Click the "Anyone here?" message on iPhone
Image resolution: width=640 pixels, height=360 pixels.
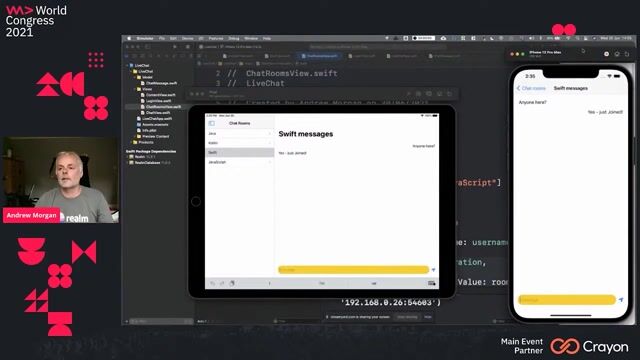click(x=532, y=102)
